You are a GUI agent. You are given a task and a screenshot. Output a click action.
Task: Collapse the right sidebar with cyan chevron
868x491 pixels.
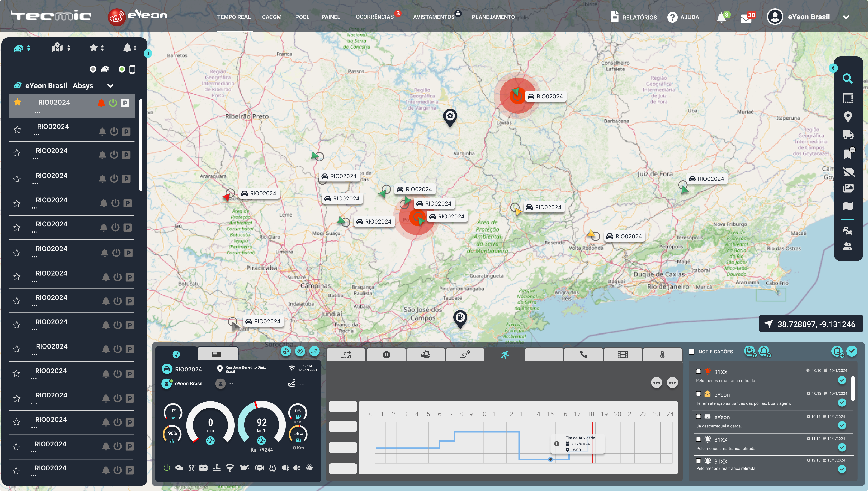[x=833, y=68]
